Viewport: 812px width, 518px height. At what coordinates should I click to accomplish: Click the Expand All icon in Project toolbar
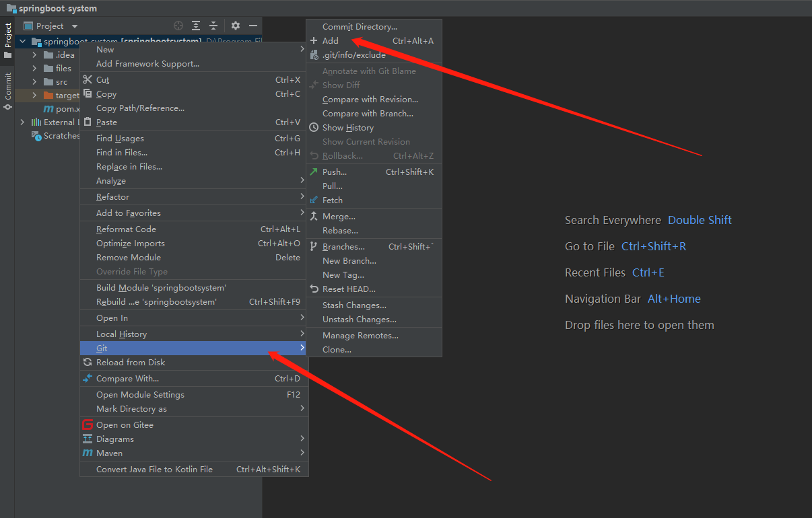(196, 26)
